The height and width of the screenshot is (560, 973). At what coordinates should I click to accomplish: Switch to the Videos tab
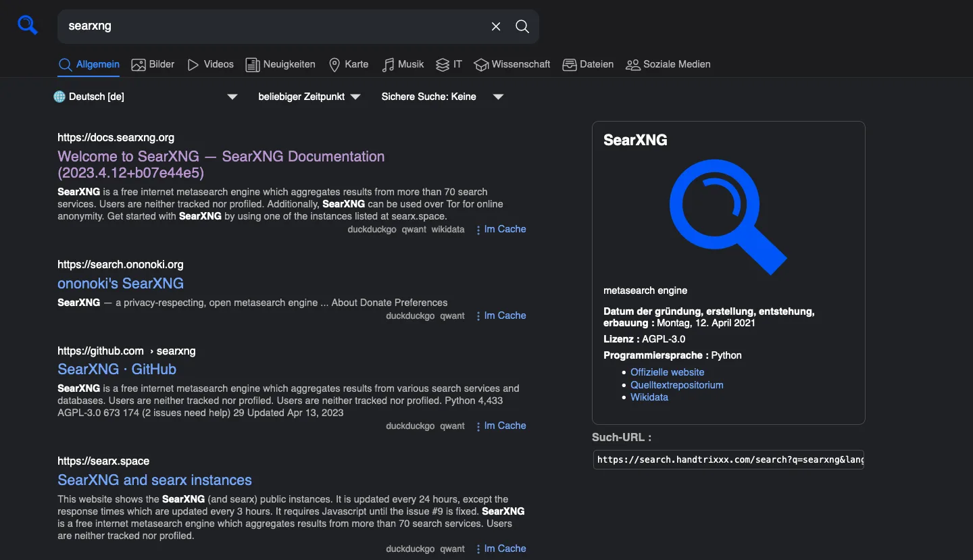pos(211,64)
